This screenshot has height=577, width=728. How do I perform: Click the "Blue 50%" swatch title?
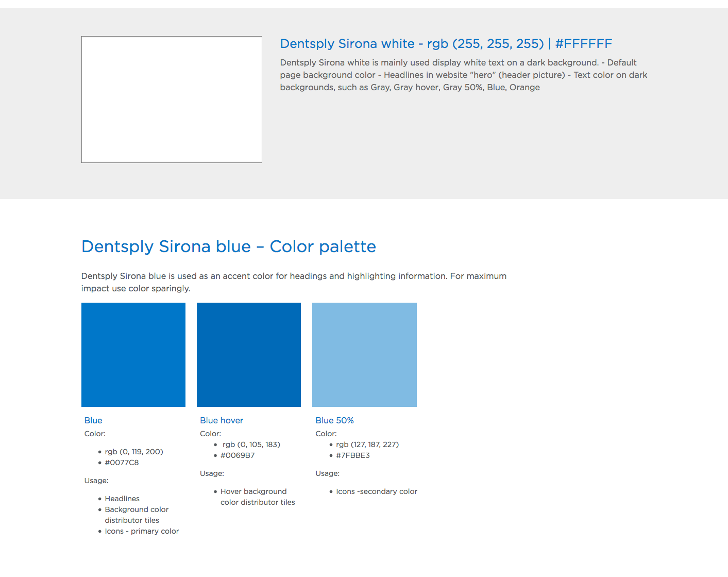334,420
